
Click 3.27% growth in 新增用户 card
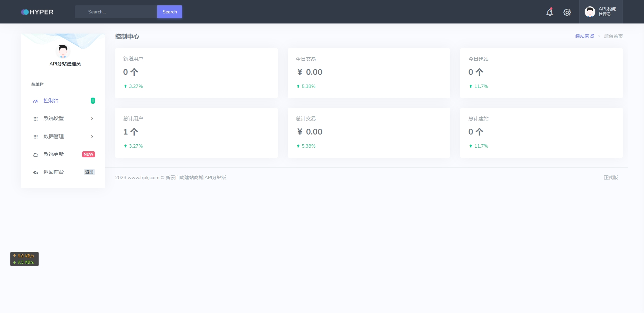pyautogui.click(x=133, y=86)
